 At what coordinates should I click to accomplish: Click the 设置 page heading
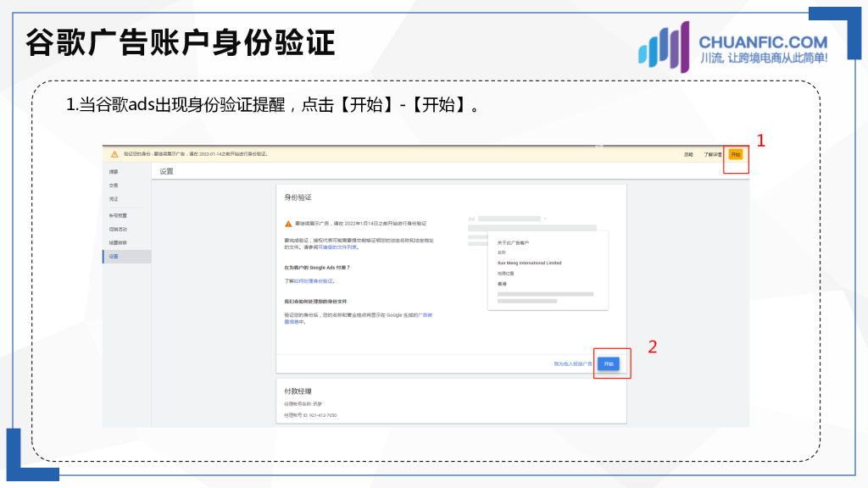tap(167, 171)
